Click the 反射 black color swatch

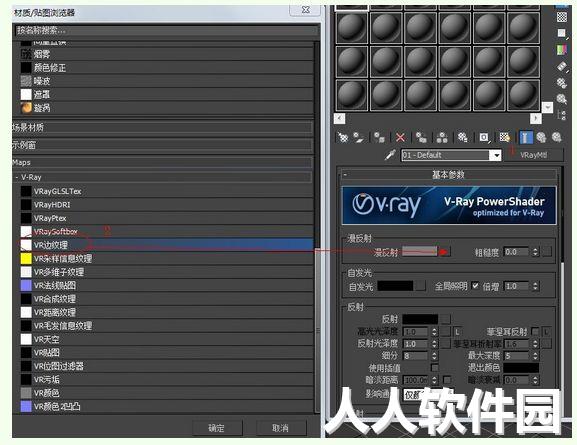click(x=420, y=319)
